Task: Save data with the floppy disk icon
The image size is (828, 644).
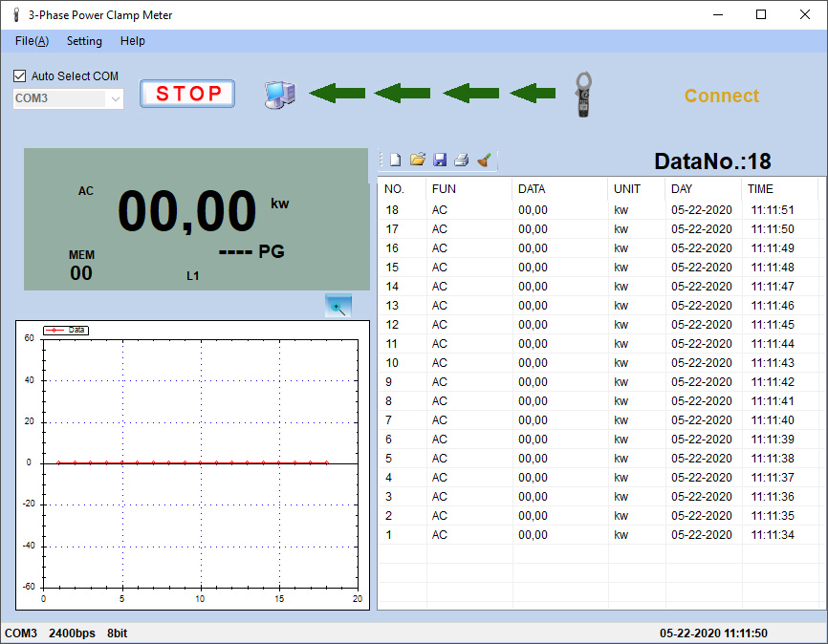Action: (x=440, y=161)
